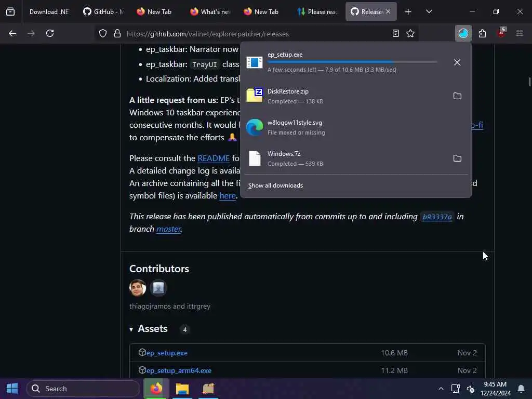This screenshot has height=399, width=532.
Task: Click the page vertical scrollbar
Action: coord(529,82)
